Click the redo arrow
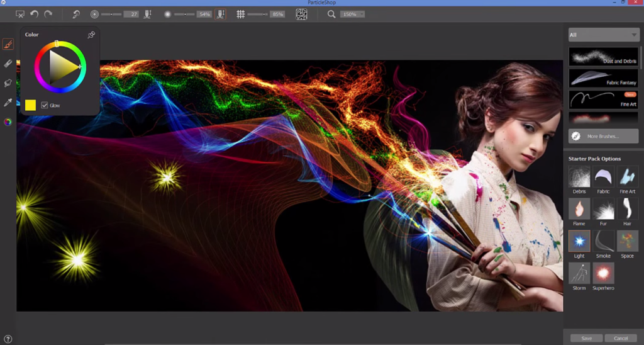644x345 pixels. click(48, 14)
